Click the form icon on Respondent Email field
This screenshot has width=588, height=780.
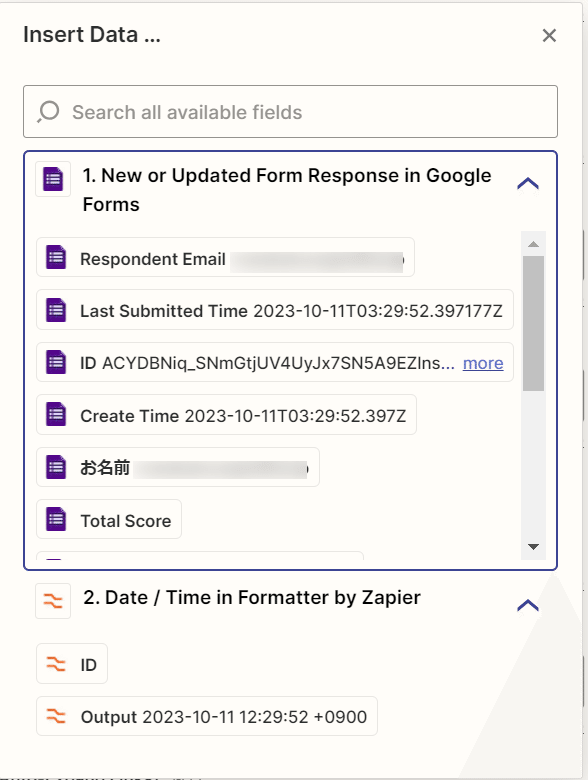pyautogui.click(x=56, y=257)
